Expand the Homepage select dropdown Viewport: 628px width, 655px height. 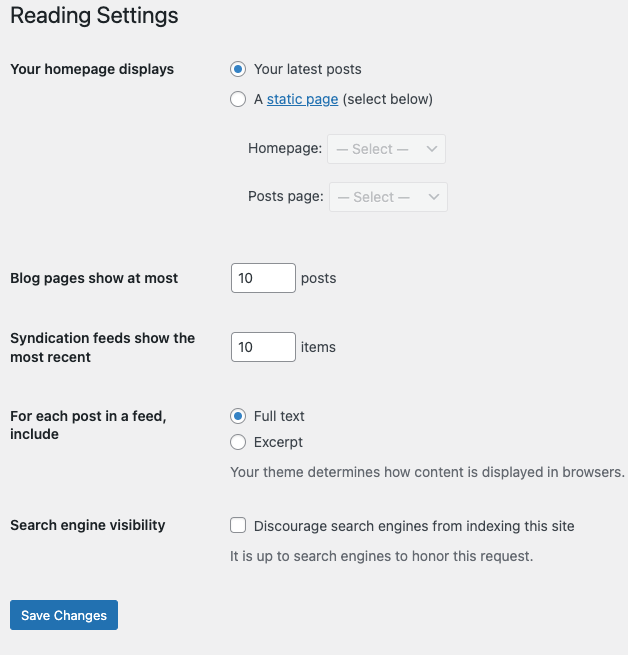point(386,149)
